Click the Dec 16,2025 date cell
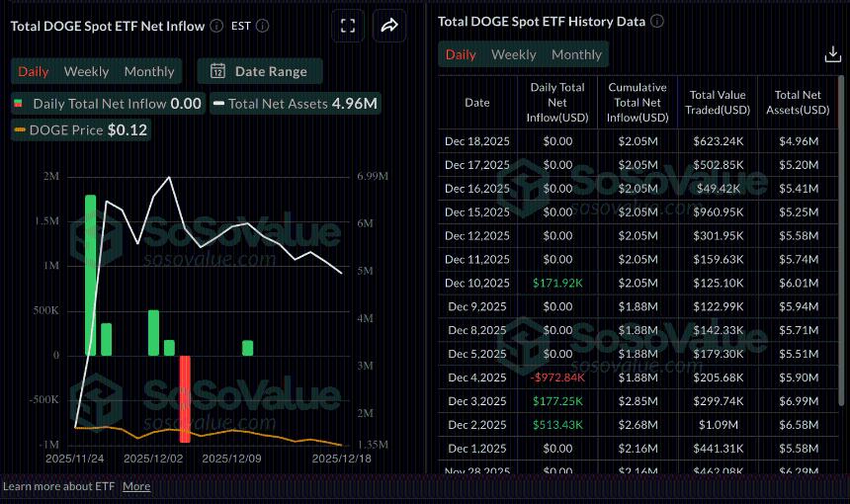Viewport: 850px width, 504px height. (477, 189)
